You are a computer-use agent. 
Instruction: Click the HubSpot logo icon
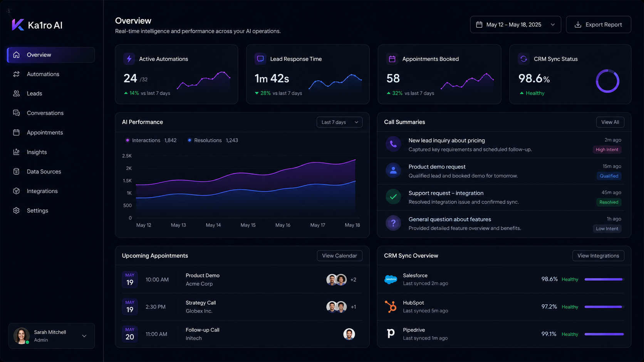[391, 307]
